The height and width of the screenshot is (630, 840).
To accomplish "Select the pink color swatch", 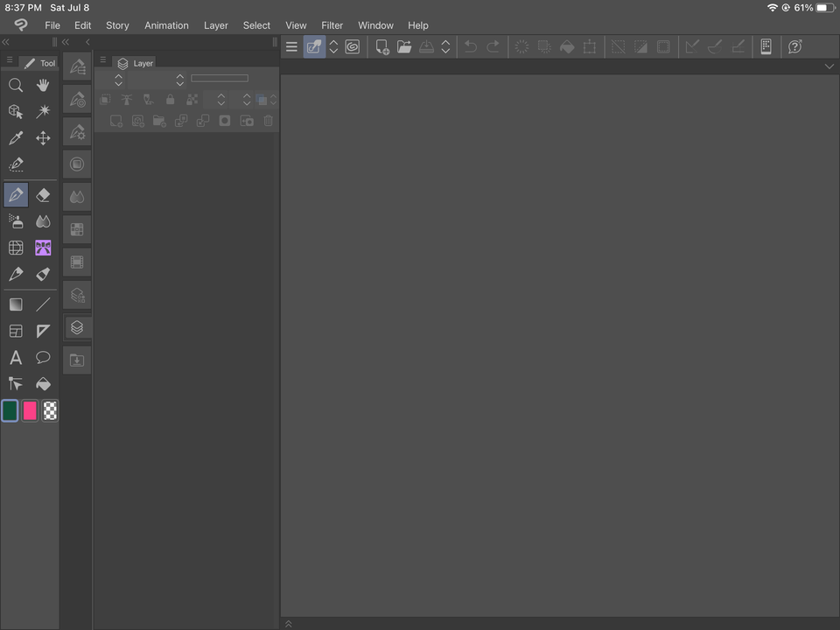I will [30, 410].
